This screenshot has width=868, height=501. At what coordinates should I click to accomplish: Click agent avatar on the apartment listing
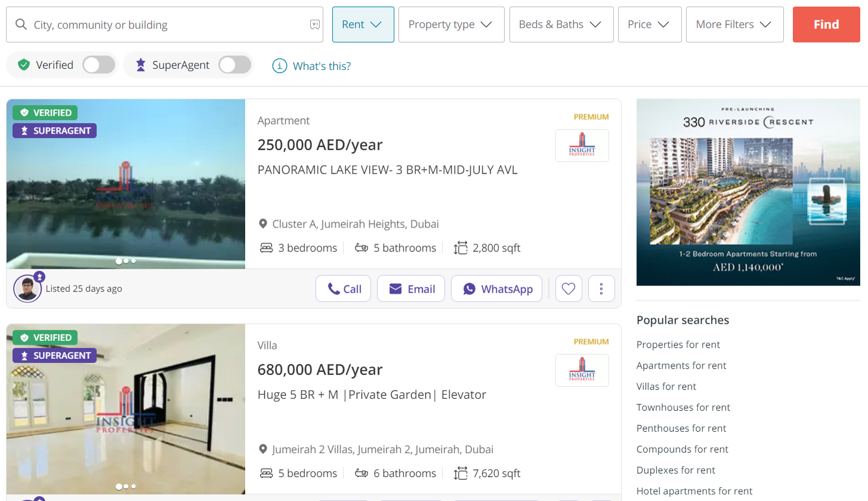[27, 288]
